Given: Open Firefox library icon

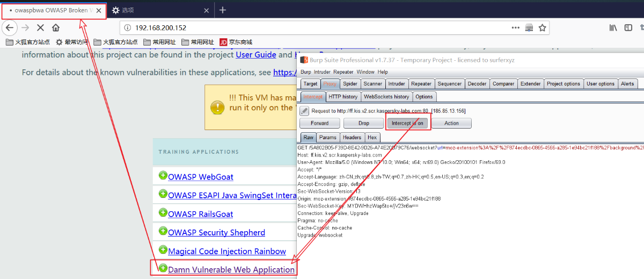Looking at the screenshot, I should [613, 27].
